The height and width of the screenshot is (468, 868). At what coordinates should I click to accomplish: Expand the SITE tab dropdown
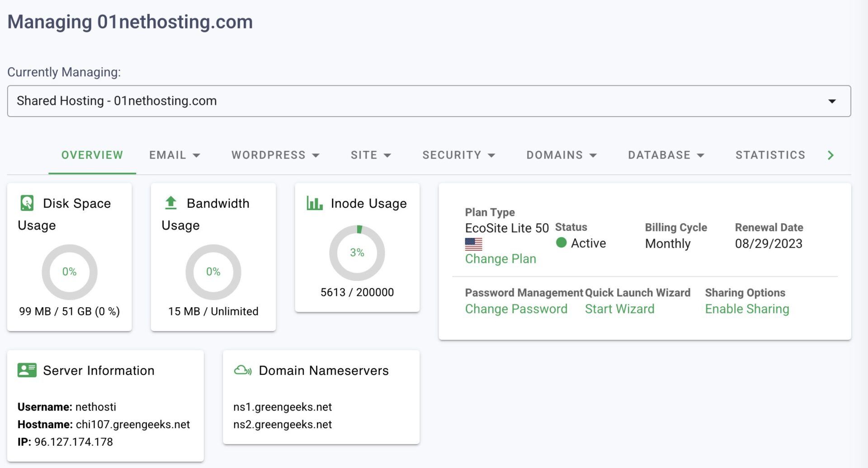point(371,155)
